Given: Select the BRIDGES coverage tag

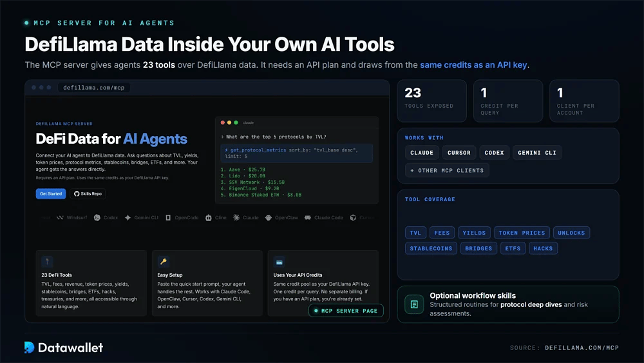Looking at the screenshot, I should pos(478,248).
